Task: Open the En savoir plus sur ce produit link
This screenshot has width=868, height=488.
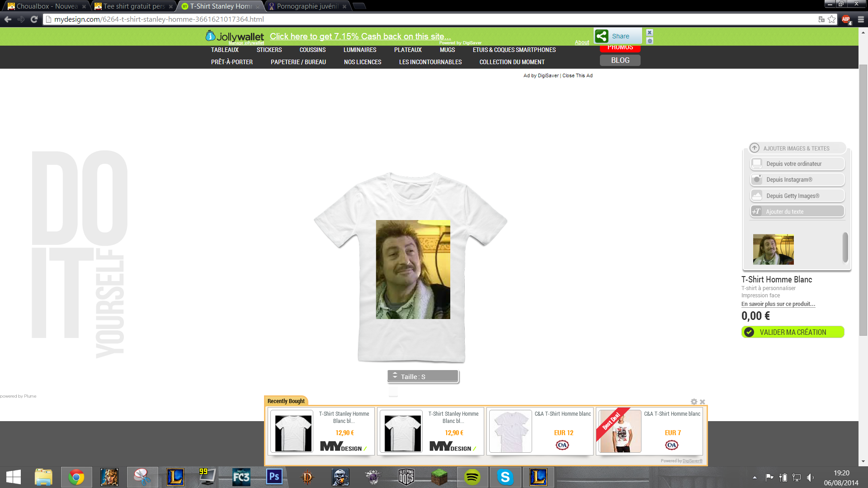Action: point(778,304)
